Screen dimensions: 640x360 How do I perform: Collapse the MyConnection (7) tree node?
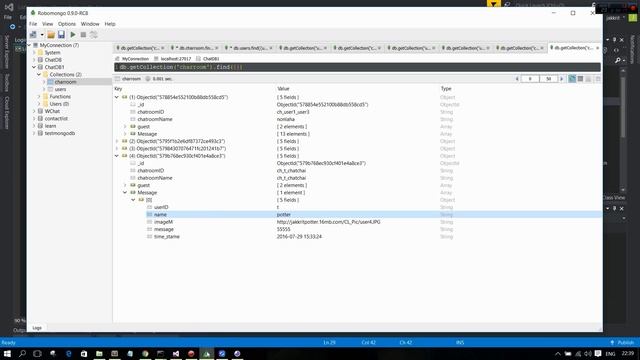(x=29, y=45)
